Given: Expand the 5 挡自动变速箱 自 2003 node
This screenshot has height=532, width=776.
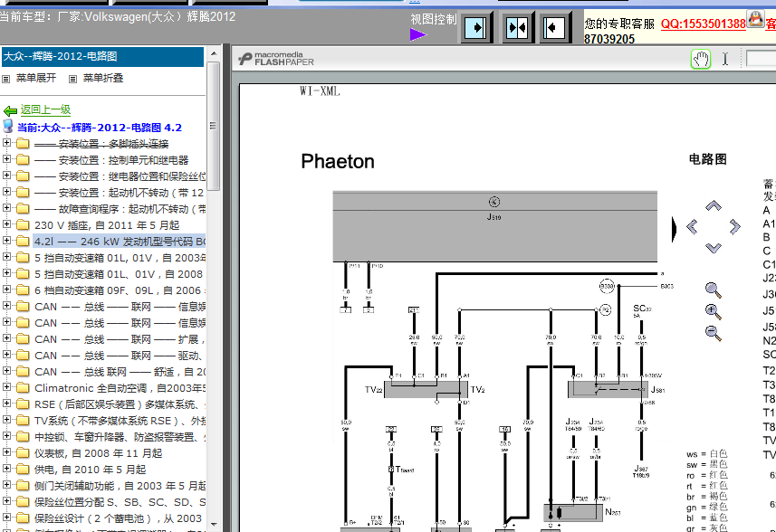Looking at the screenshot, I should coord(6,257).
